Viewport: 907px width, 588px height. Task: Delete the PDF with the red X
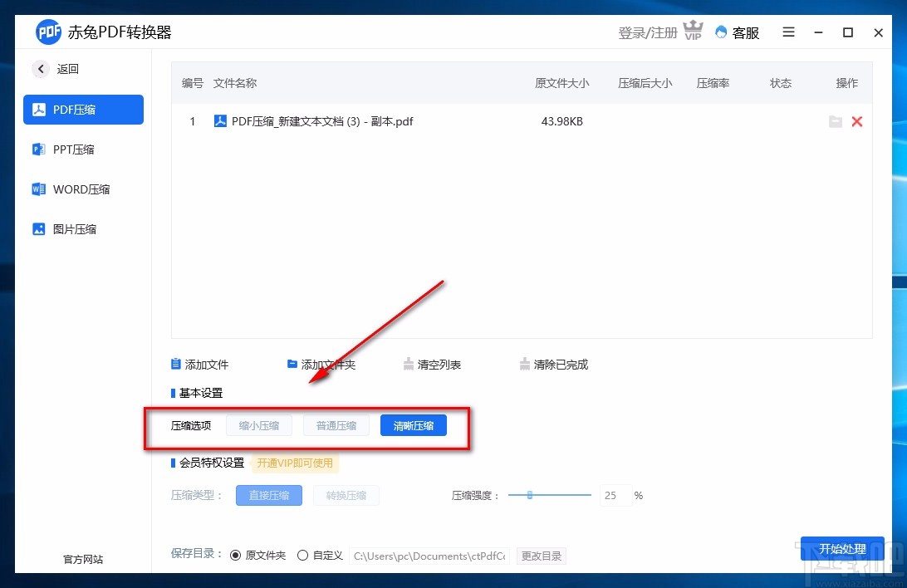tap(857, 121)
